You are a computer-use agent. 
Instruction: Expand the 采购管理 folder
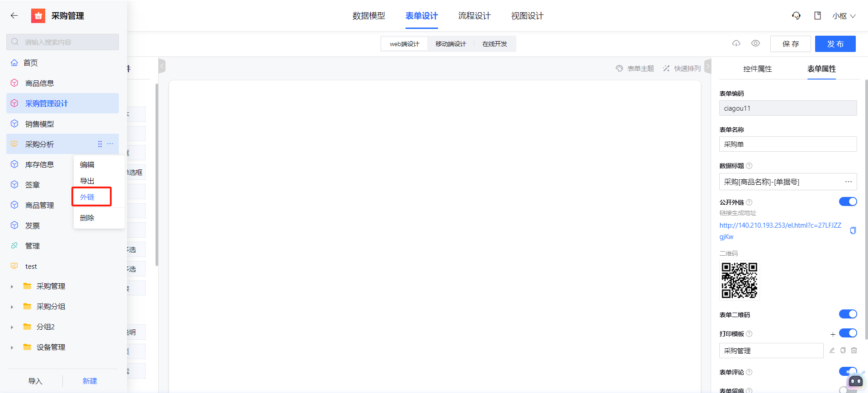12,286
